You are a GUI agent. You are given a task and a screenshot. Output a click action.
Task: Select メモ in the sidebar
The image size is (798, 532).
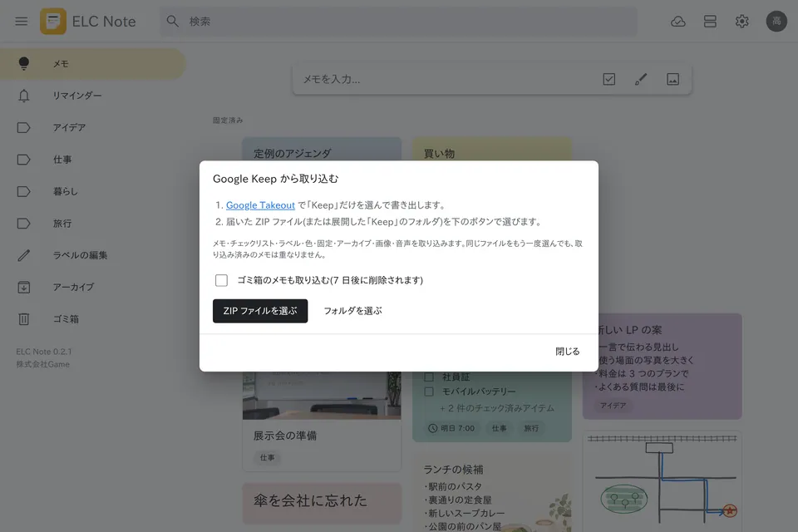coord(92,64)
